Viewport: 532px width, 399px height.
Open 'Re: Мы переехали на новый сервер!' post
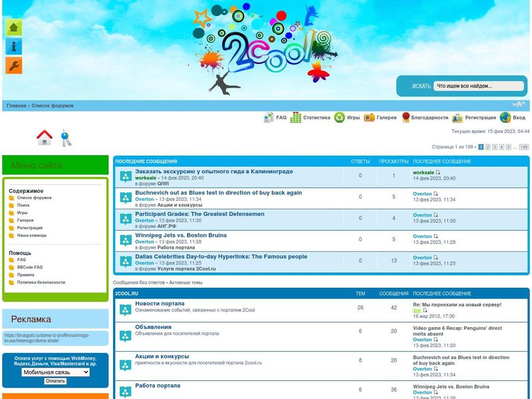pos(457,305)
